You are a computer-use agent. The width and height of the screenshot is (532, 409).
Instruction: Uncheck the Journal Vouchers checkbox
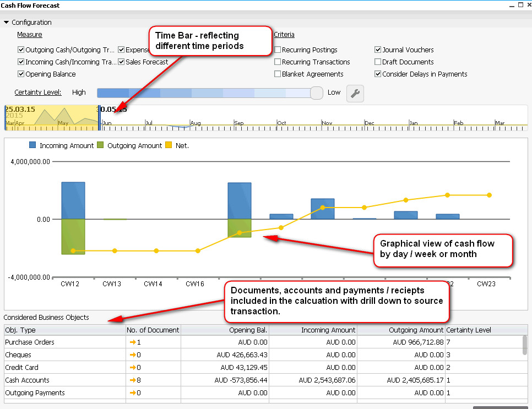[378, 50]
